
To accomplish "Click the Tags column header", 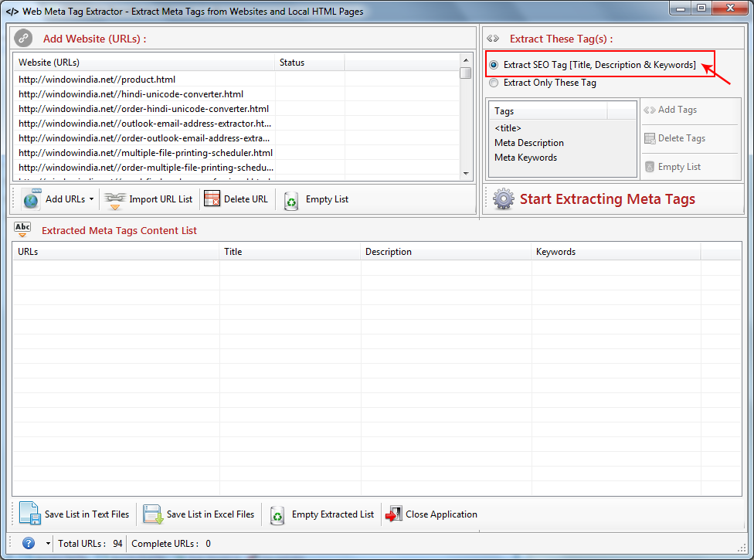I will [549, 111].
